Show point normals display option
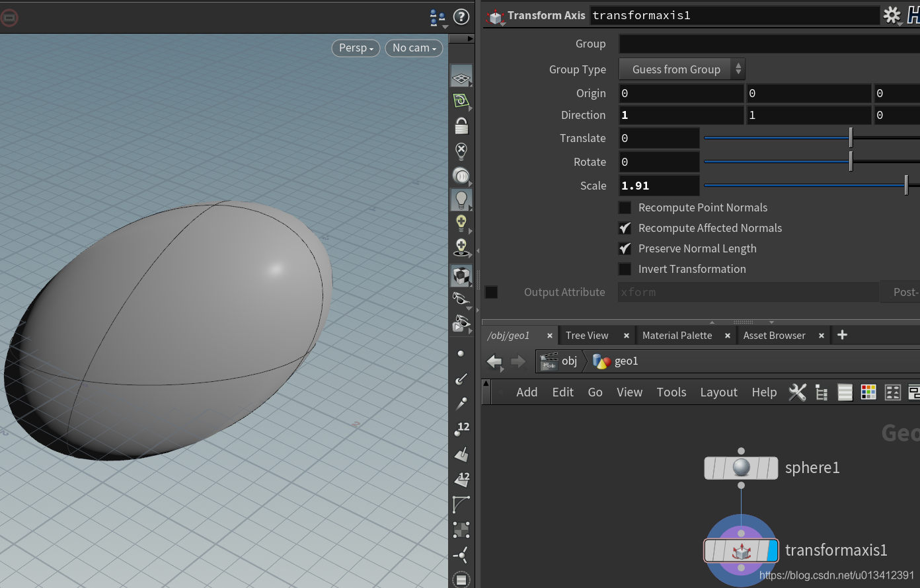 click(461, 379)
